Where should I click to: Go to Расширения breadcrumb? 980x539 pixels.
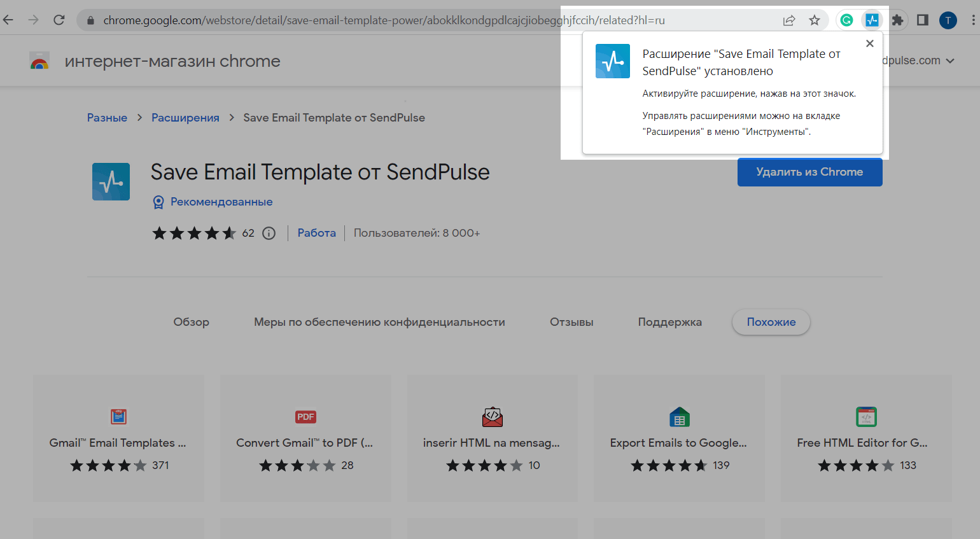tap(185, 118)
